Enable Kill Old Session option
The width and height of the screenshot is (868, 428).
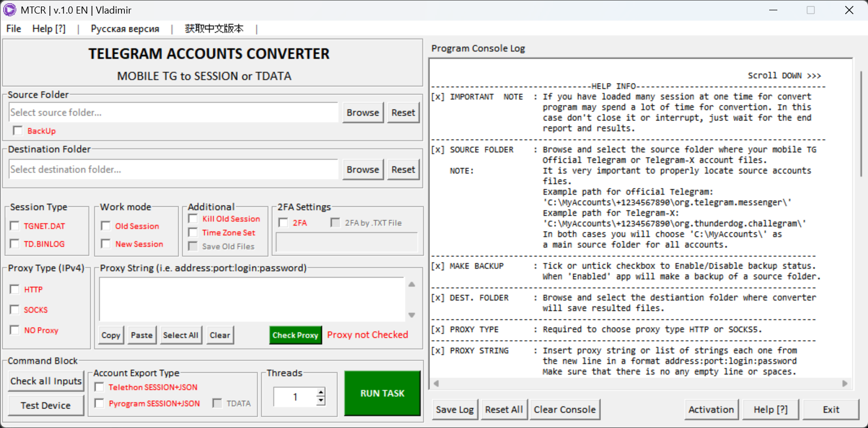click(193, 219)
